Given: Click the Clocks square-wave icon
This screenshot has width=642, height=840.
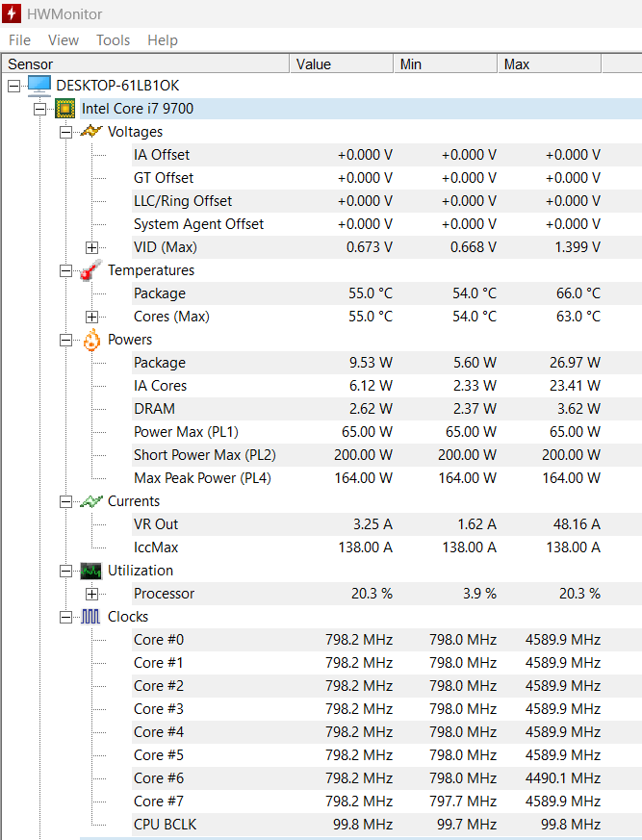Looking at the screenshot, I should tap(90, 617).
